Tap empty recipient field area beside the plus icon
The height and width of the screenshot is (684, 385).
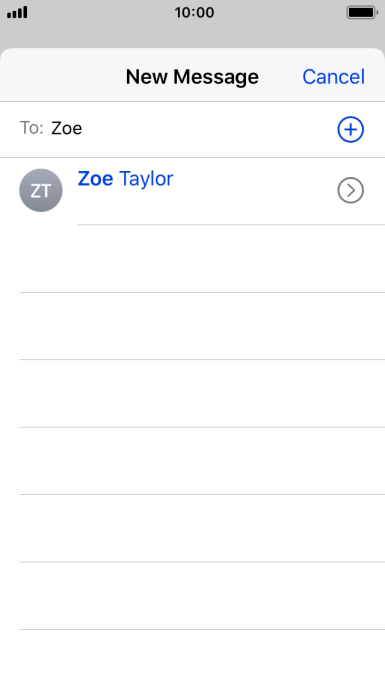pos(209,129)
